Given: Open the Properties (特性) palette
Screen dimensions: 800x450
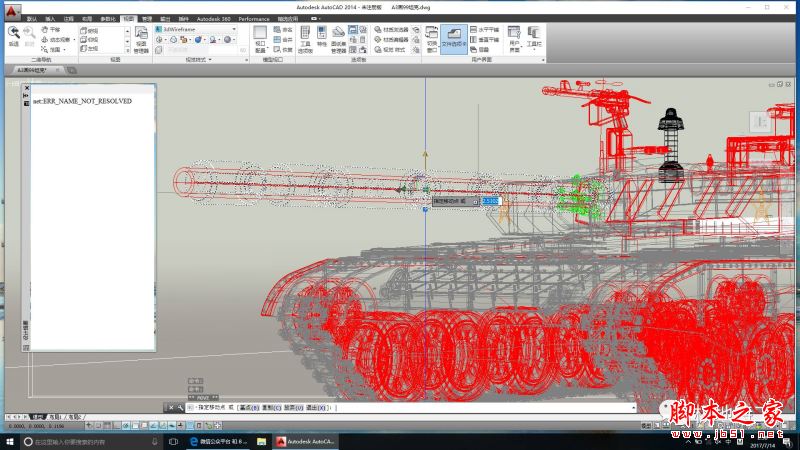Looking at the screenshot, I should click(x=321, y=37).
